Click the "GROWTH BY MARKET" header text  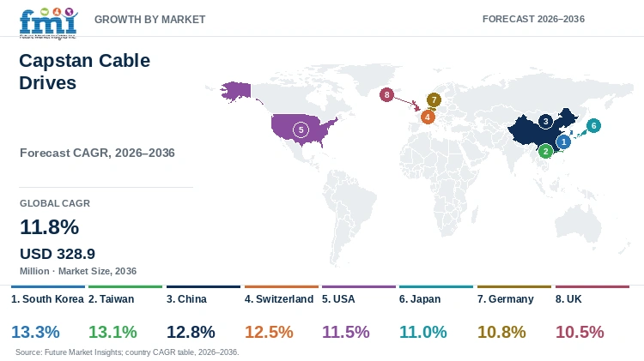point(150,19)
